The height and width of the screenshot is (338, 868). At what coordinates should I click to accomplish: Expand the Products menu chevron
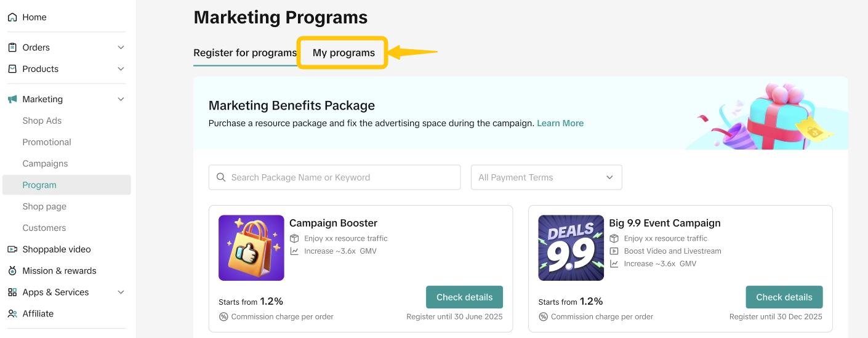[x=121, y=69]
